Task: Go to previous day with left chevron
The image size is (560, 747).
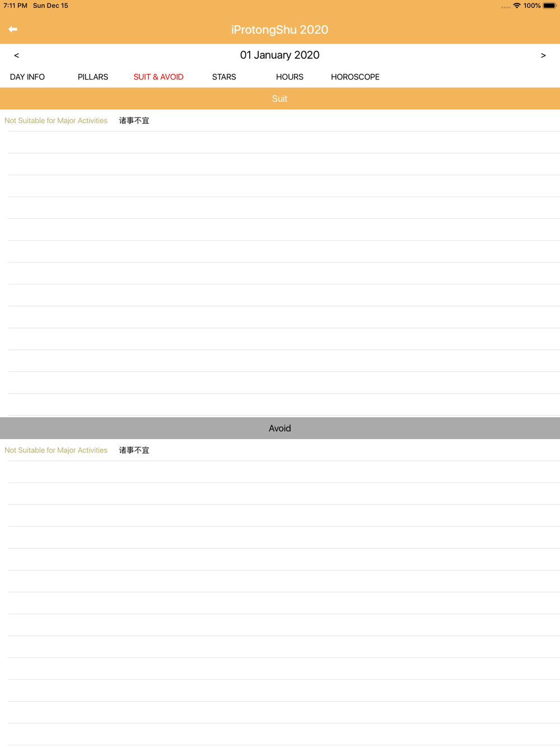Action: point(16,55)
